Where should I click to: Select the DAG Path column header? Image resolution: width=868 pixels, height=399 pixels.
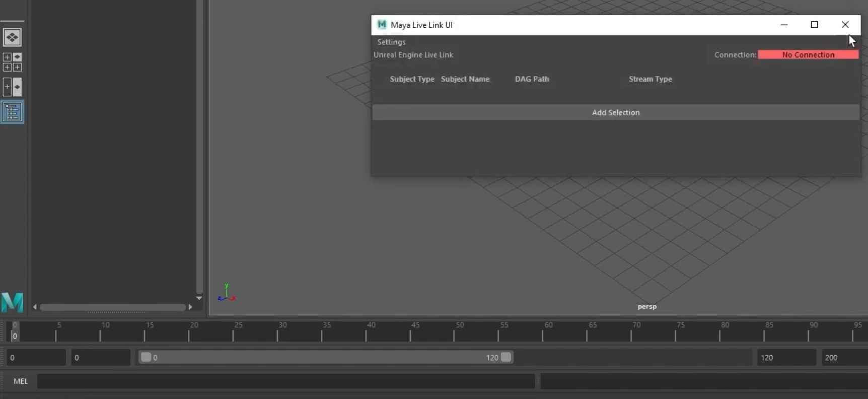(532, 79)
